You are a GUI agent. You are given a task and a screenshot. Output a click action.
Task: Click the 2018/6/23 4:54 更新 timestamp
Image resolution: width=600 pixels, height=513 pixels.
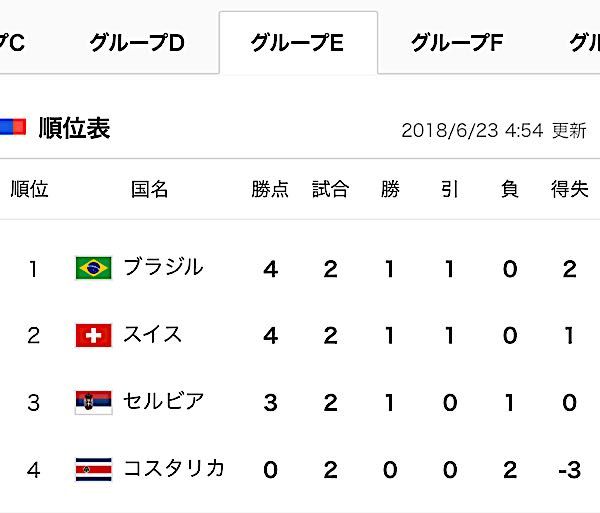(493, 130)
